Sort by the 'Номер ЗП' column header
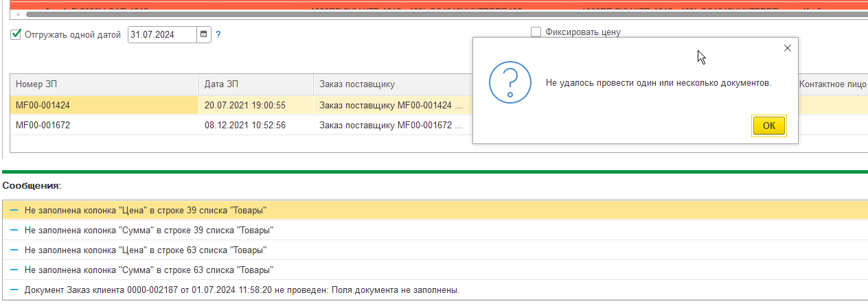 click(x=103, y=84)
